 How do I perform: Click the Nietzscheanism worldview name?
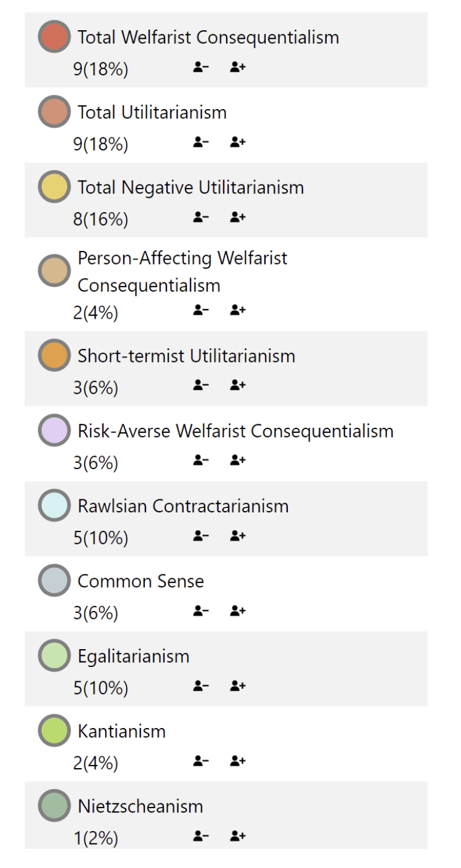140,806
